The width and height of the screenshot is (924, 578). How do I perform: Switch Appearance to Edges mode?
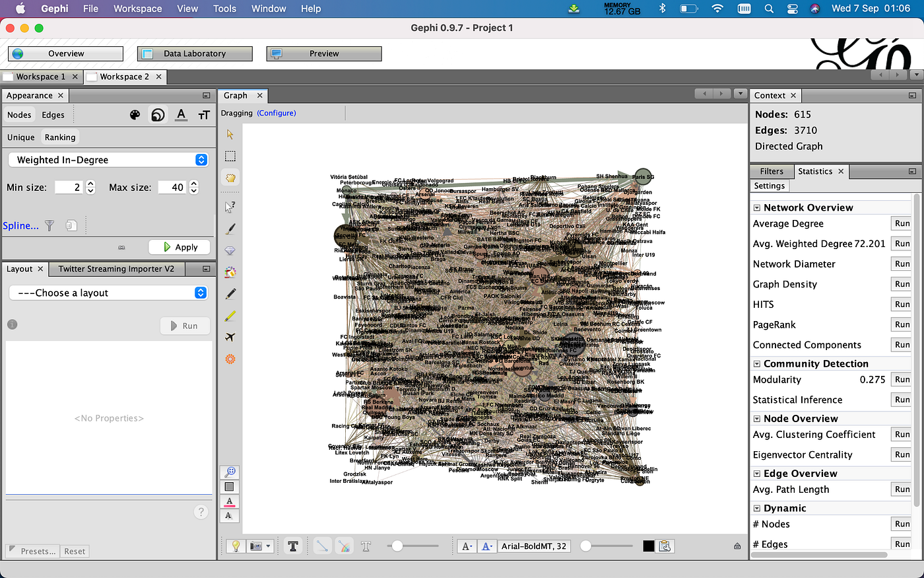tap(53, 115)
